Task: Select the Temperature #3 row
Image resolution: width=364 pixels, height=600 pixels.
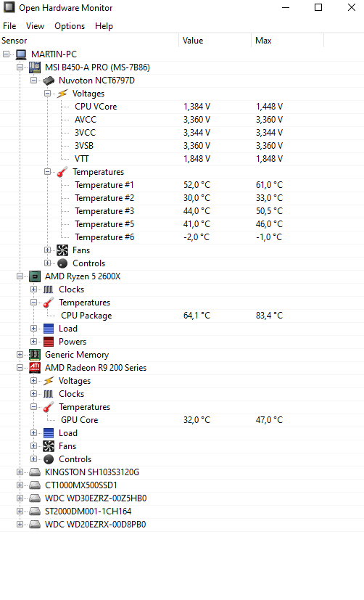Action: tap(182, 211)
